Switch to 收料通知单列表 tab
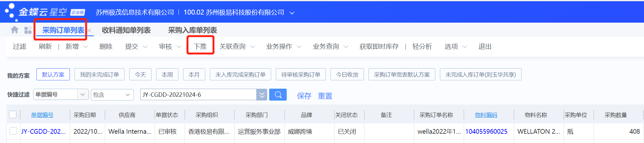This screenshot has height=143, width=644. [126, 30]
